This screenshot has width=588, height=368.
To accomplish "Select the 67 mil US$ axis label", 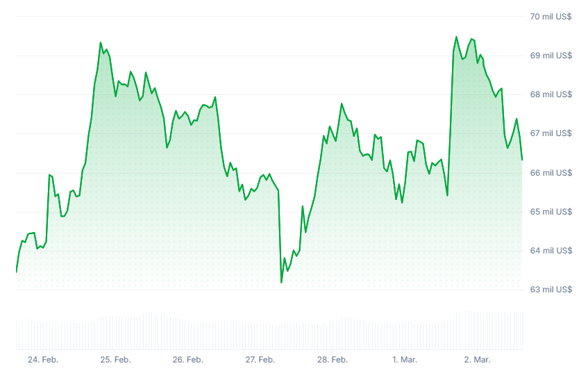I will [x=551, y=133].
